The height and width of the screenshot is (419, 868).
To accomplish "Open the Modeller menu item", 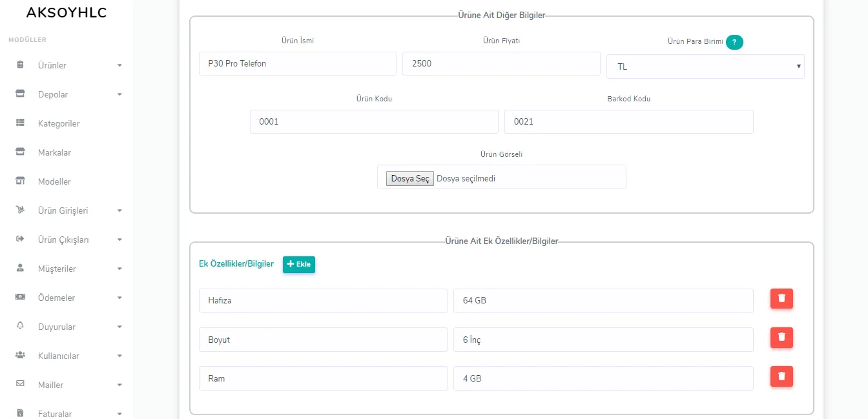I will click(54, 181).
